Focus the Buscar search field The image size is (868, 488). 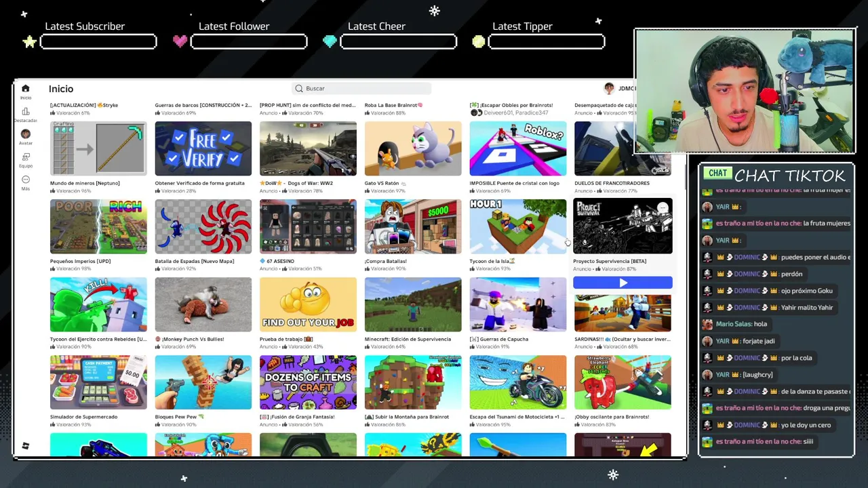click(361, 89)
